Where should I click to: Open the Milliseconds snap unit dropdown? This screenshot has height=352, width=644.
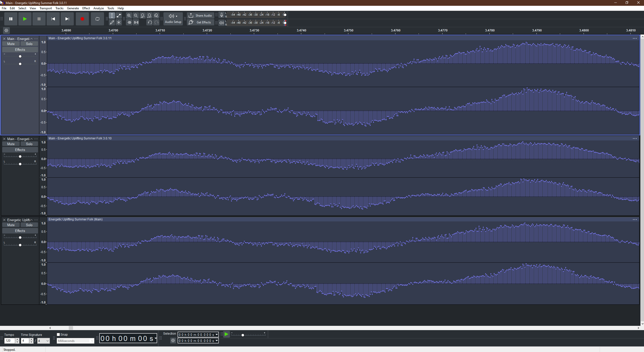pos(75,341)
